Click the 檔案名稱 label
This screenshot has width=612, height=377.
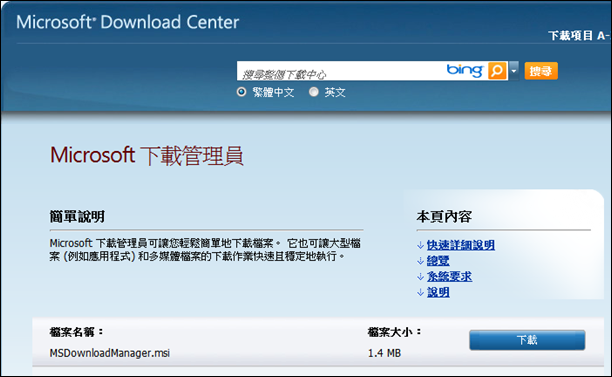tap(76, 332)
